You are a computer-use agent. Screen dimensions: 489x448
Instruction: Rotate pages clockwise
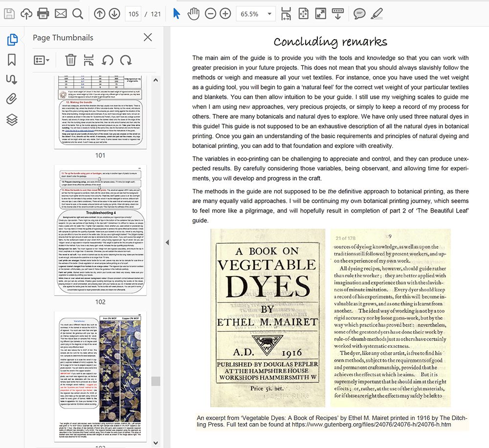126,60
